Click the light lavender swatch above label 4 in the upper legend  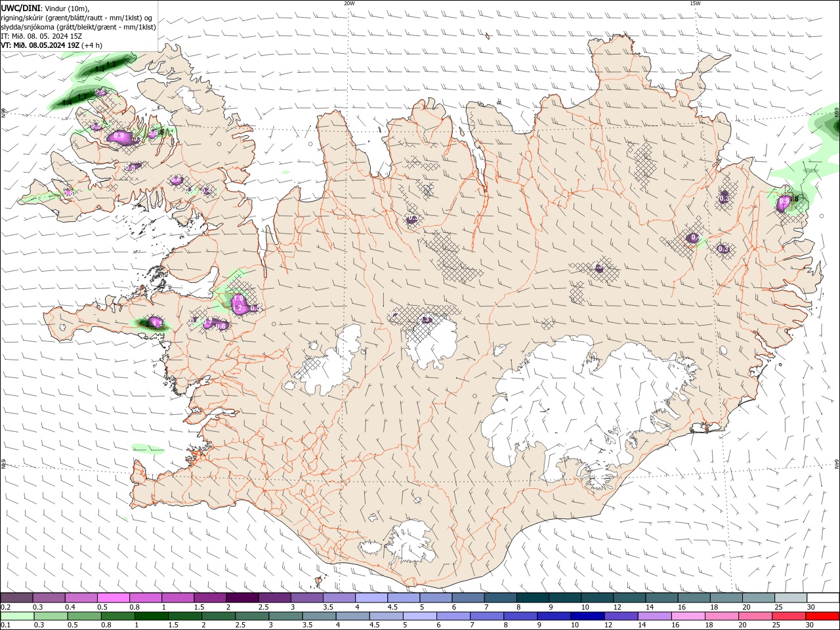pyautogui.click(x=371, y=598)
